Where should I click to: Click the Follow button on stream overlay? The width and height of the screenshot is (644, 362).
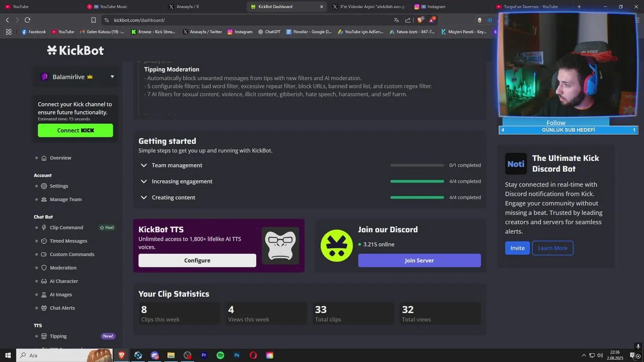(x=556, y=122)
